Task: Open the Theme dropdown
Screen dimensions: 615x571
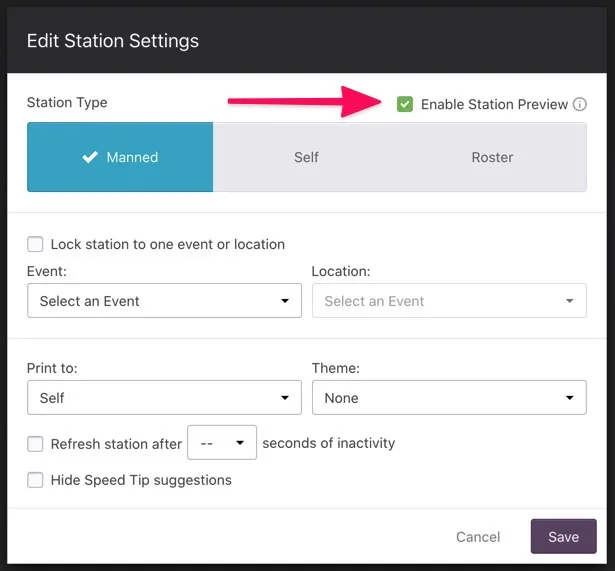Action: [x=449, y=398]
